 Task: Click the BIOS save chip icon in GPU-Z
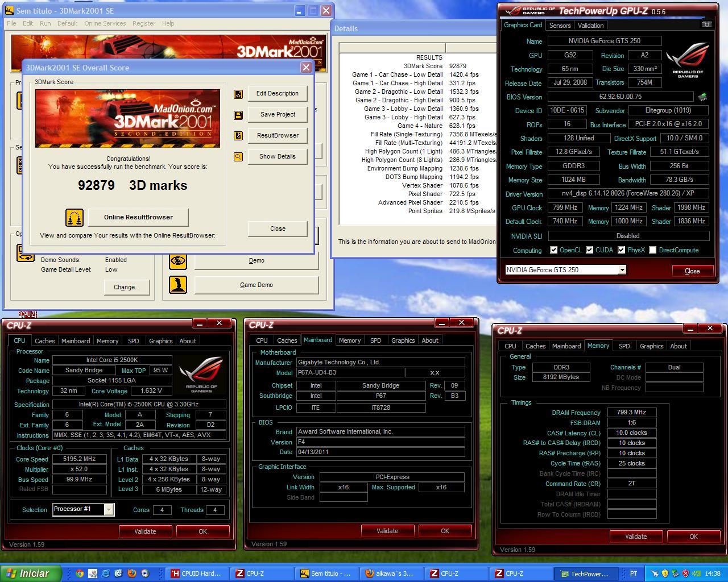(x=702, y=97)
